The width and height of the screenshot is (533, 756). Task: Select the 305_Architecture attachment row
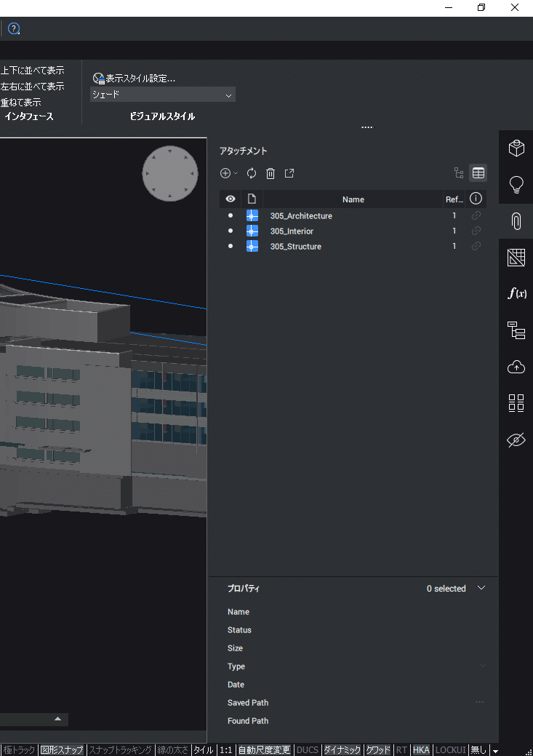tap(353, 215)
